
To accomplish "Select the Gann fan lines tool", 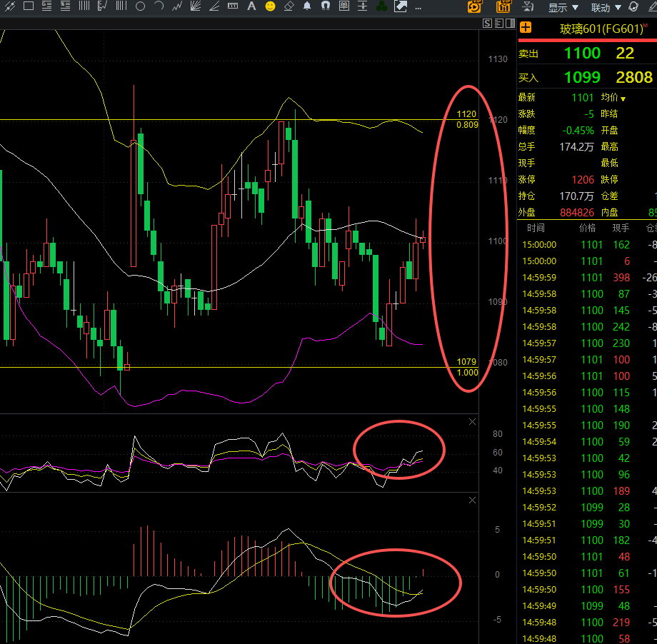I will 196,6.
